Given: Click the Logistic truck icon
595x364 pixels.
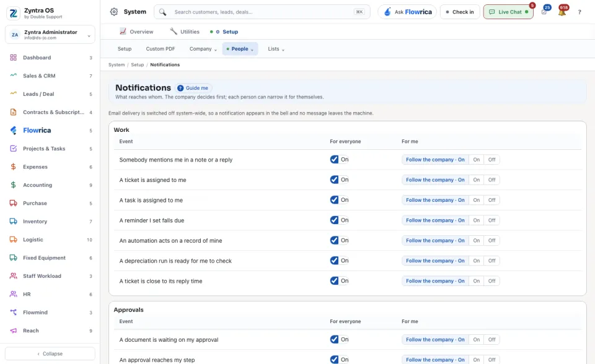Looking at the screenshot, I should (13, 240).
